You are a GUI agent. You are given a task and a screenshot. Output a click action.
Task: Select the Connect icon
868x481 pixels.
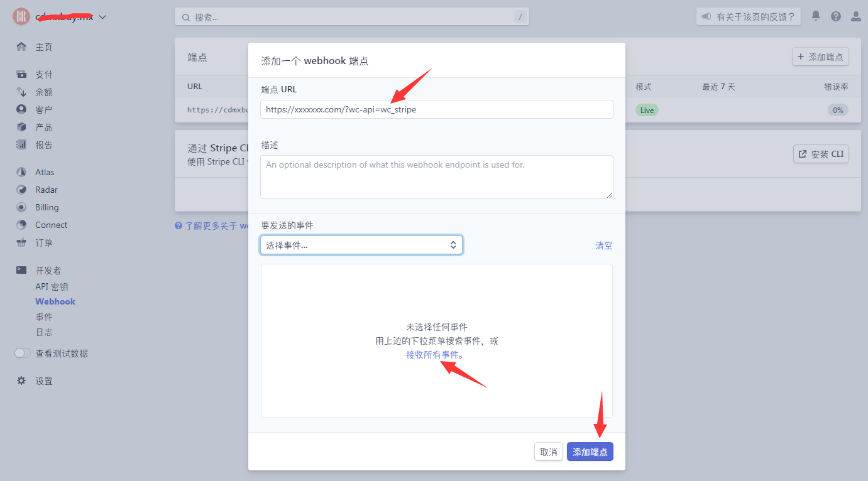point(21,225)
